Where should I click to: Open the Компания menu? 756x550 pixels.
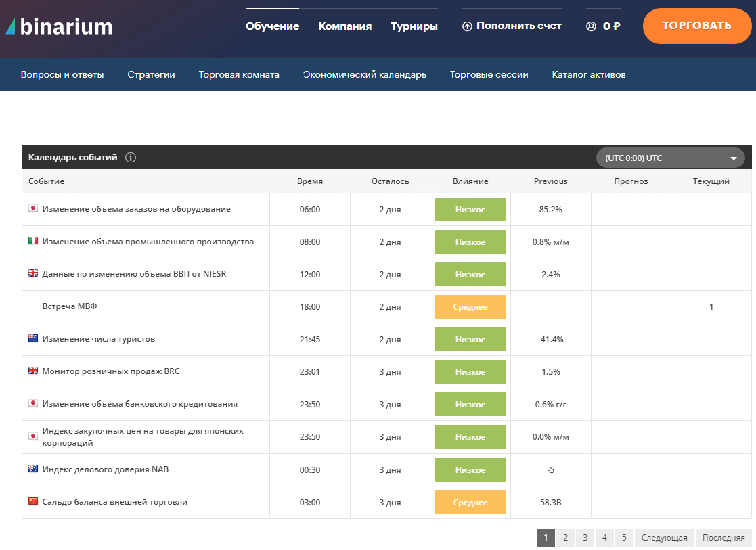tap(345, 26)
